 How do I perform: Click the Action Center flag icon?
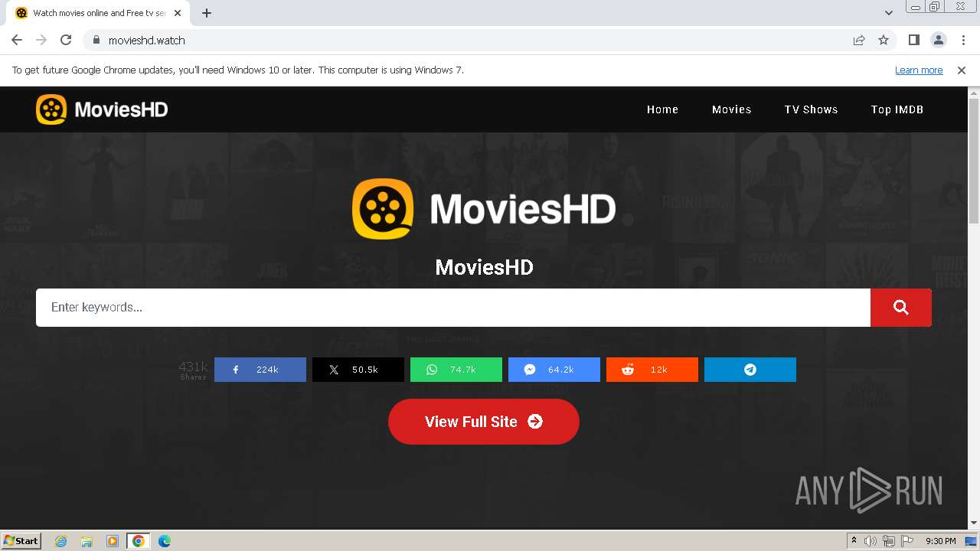[x=906, y=541]
